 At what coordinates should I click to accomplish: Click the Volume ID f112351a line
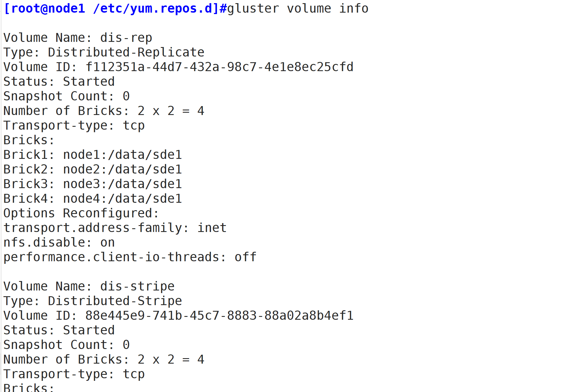pyautogui.click(x=178, y=67)
